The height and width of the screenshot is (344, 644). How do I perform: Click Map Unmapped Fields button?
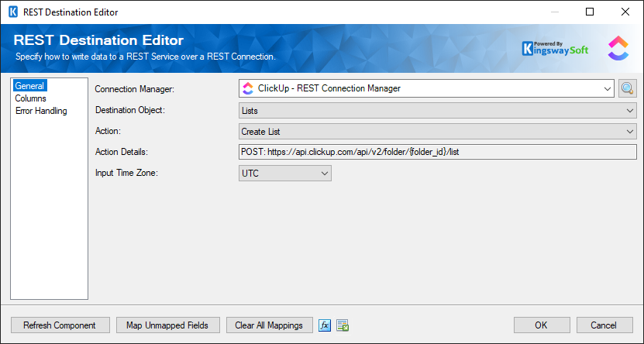[167, 325]
